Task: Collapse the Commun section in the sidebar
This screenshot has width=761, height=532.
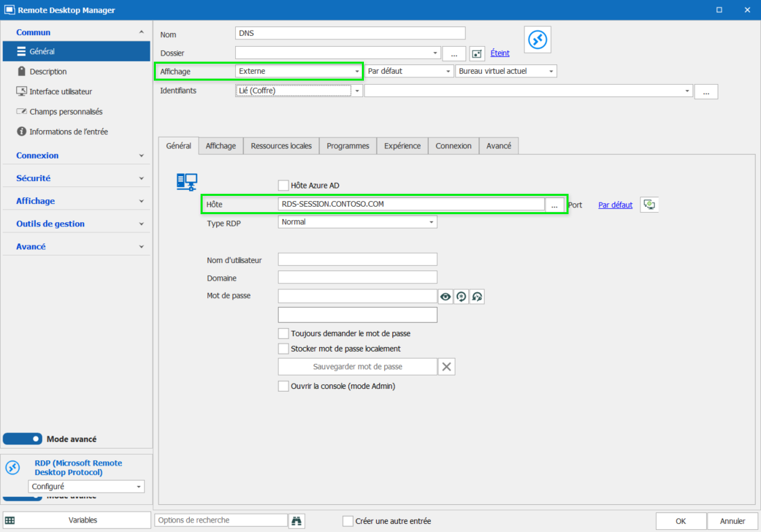Action: pos(142,32)
